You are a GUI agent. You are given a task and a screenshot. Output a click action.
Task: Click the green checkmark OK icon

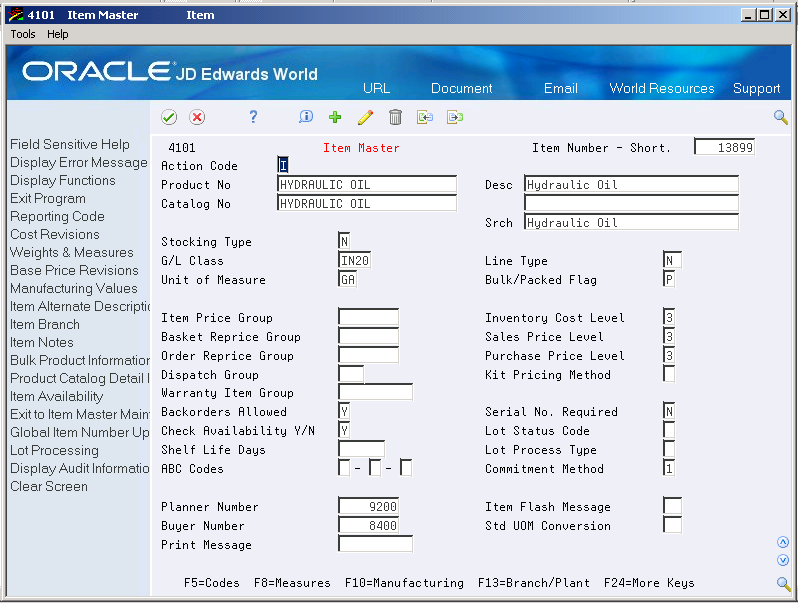(169, 117)
